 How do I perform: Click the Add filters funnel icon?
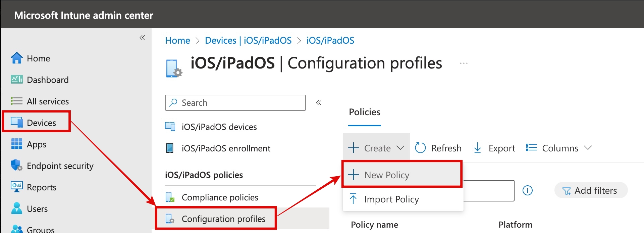(x=567, y=191)
